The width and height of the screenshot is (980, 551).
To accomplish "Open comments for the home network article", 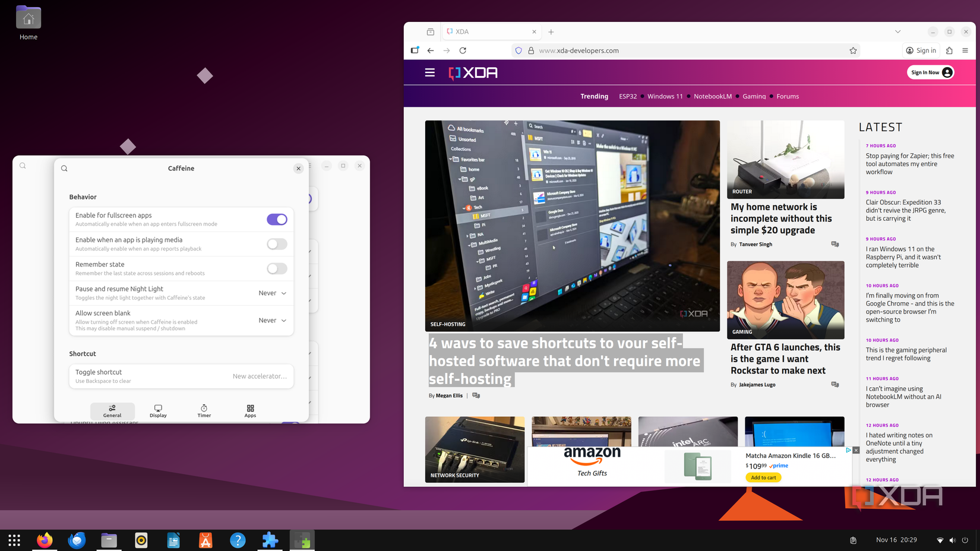I will [x=835, y=244].
